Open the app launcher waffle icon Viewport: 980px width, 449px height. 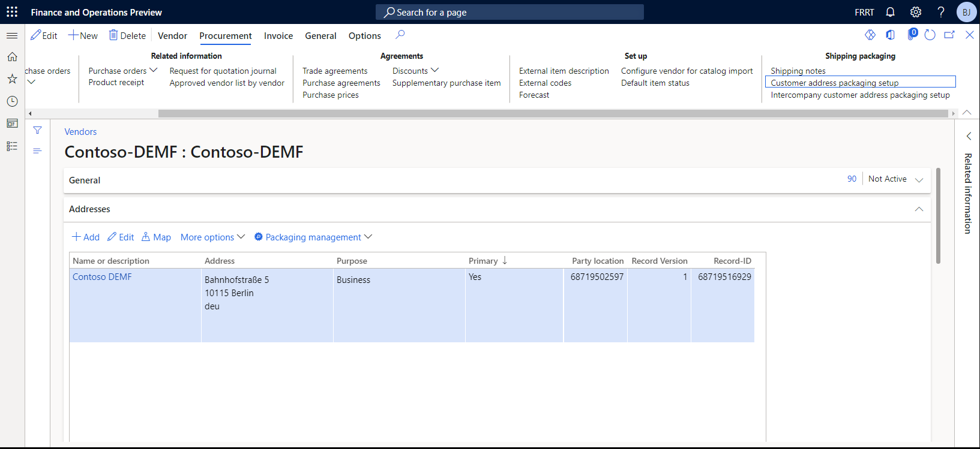tap(12, 12)
